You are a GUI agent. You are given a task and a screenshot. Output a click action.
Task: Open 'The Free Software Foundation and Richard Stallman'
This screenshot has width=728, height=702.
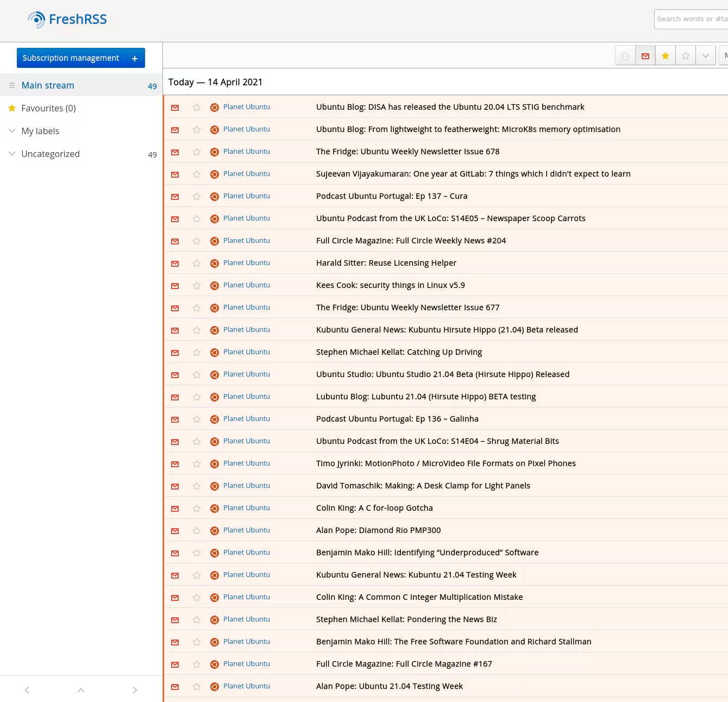pyautogui.click(x=454, y=642)
